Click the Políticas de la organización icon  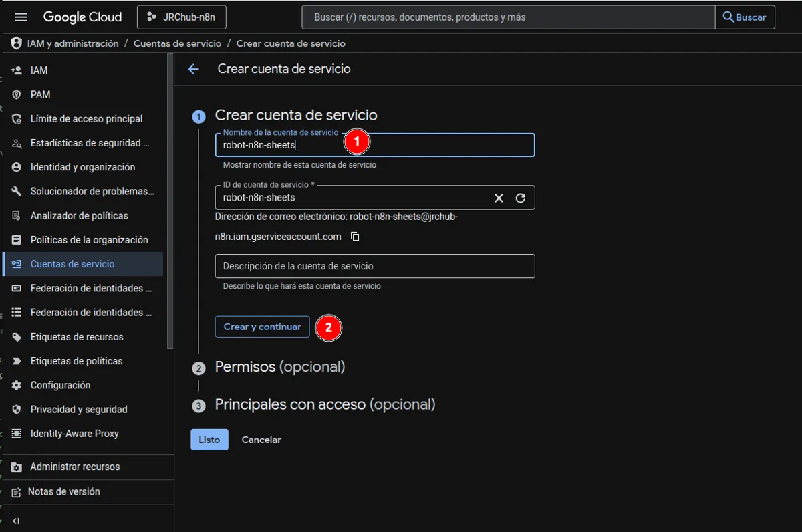tap(17, 240)
